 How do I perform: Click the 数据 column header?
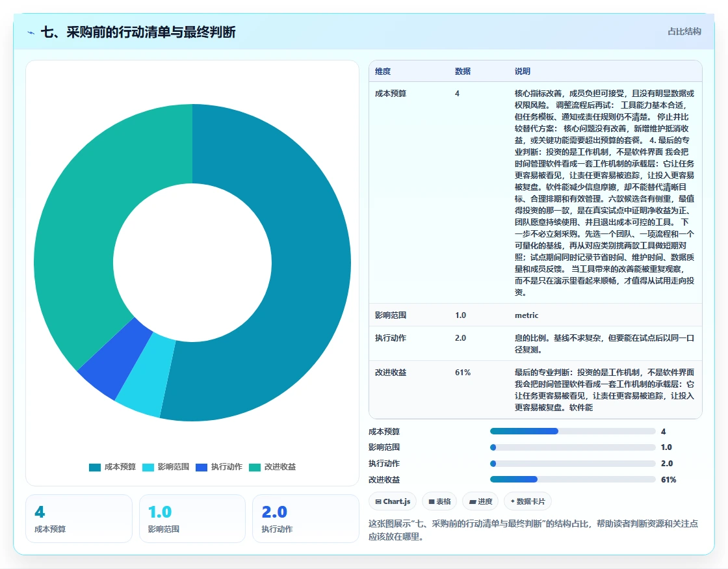[x=462, y=71]
